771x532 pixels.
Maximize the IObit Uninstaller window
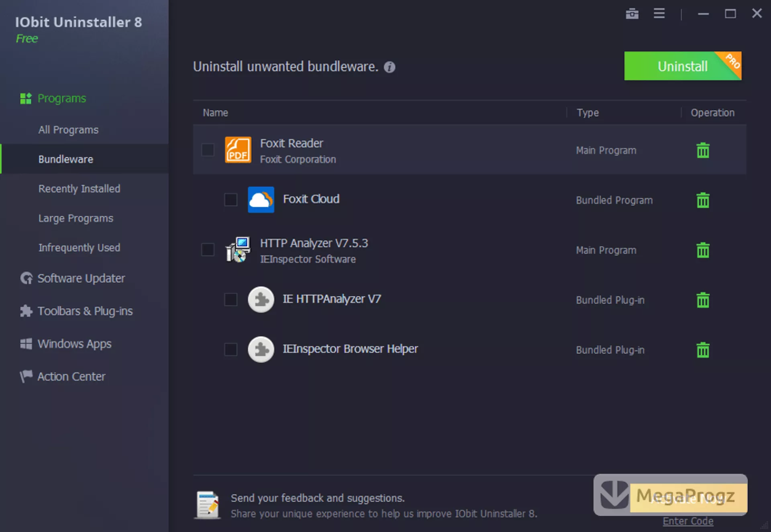(x=730, y=14)
